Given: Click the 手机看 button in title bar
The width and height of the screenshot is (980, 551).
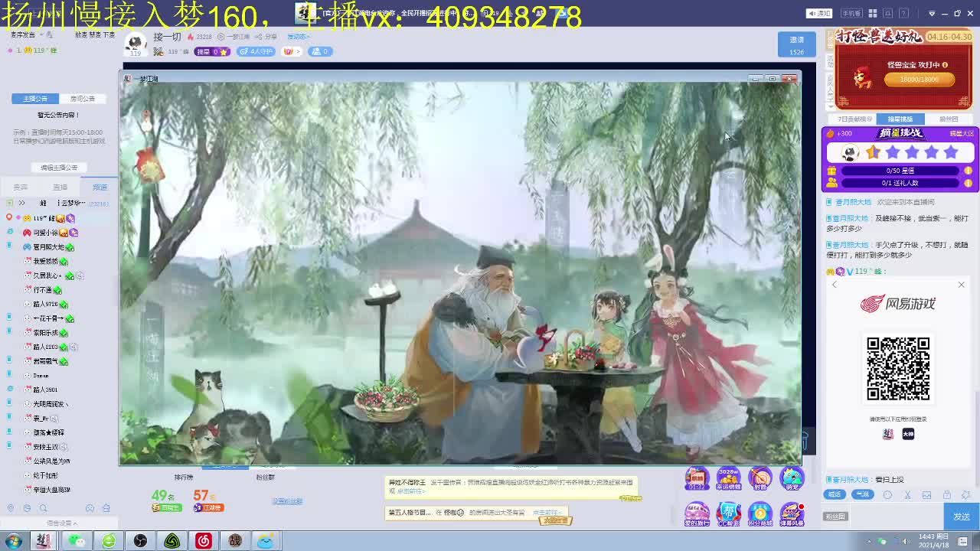Looking at the screenshot, I should [851, 13].
